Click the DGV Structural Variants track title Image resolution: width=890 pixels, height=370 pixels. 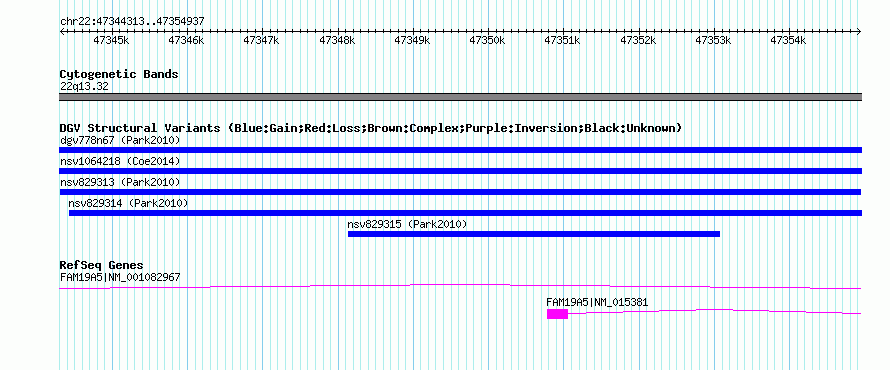[371, 128]
